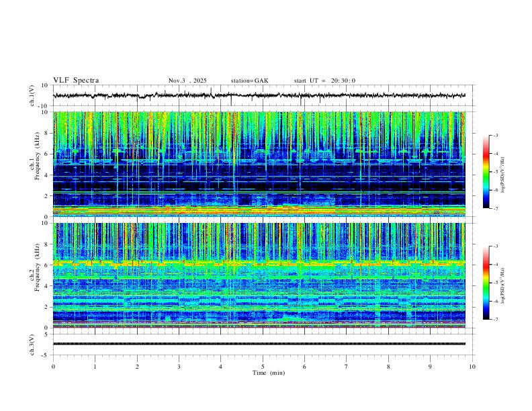
Task: Click the ch.3 voltage trace band
Action: pyautogui.click(x=259, y=344)
